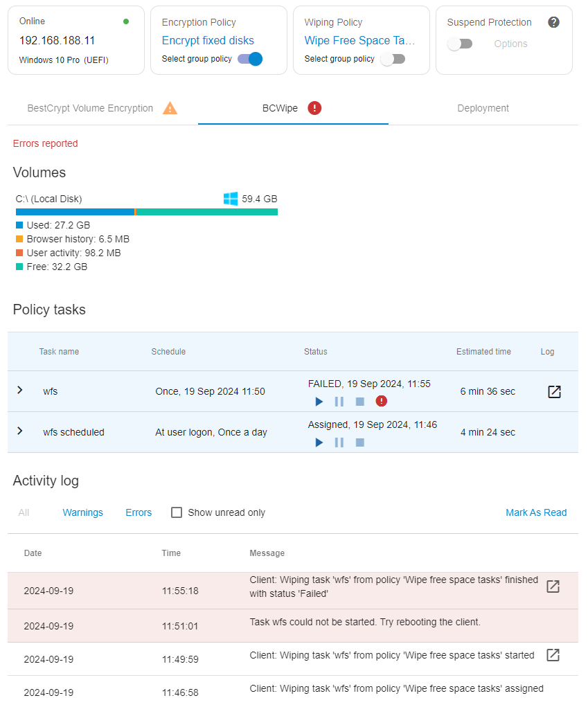Screen dimensions: 588x707
Task: Click the red error icon on wfs task
Action: pyautogui.click(x=382, y=401)
